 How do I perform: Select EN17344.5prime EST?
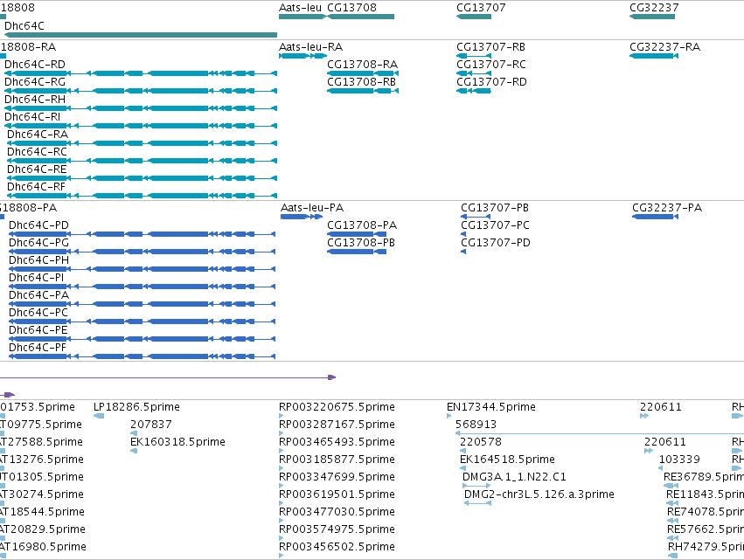tap(449, 416)
